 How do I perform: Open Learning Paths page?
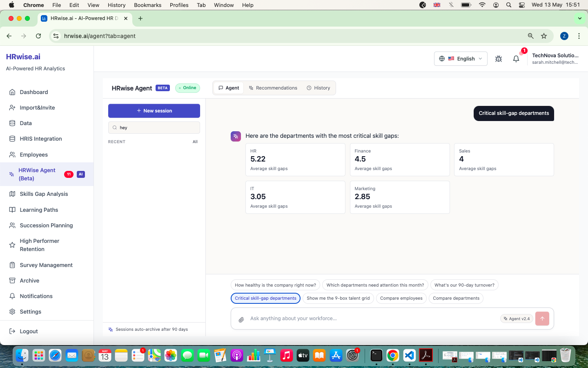(x=39, y=210)
